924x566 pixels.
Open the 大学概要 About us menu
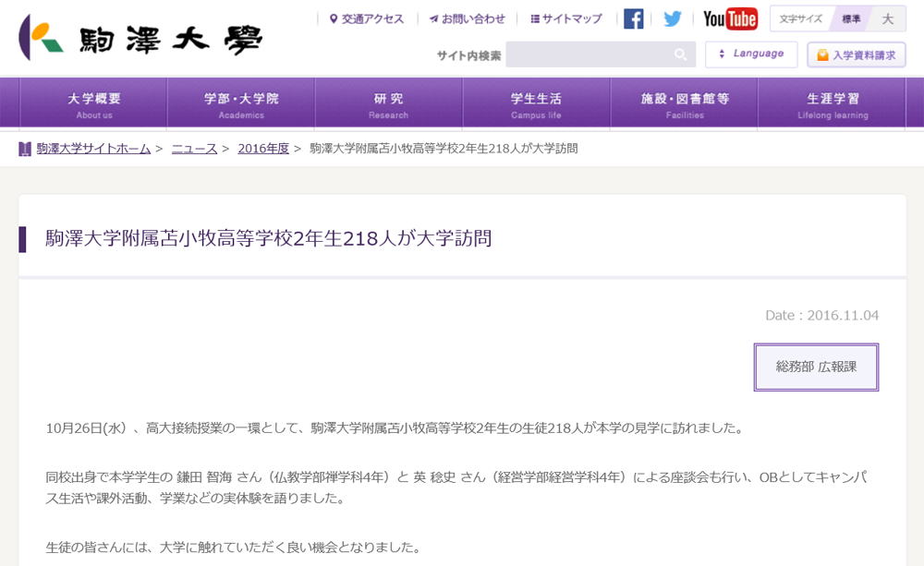point(93,103)
